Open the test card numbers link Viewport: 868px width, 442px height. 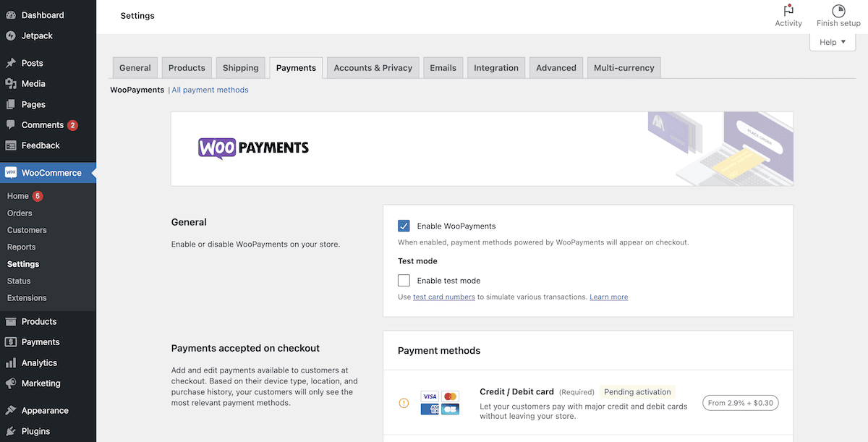tap(444, 297)
